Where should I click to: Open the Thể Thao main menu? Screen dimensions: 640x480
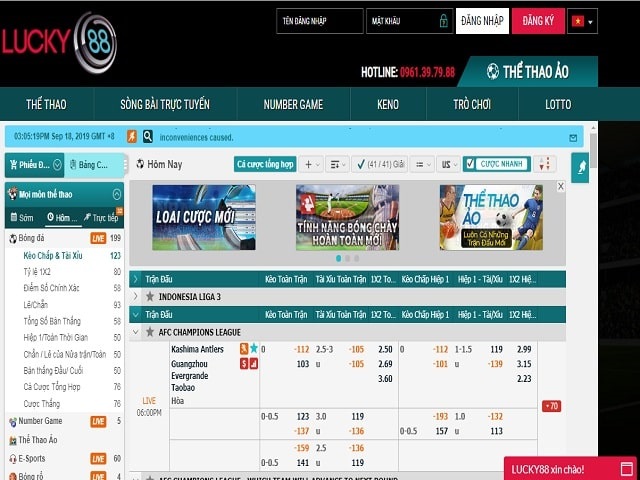point(46,104)
